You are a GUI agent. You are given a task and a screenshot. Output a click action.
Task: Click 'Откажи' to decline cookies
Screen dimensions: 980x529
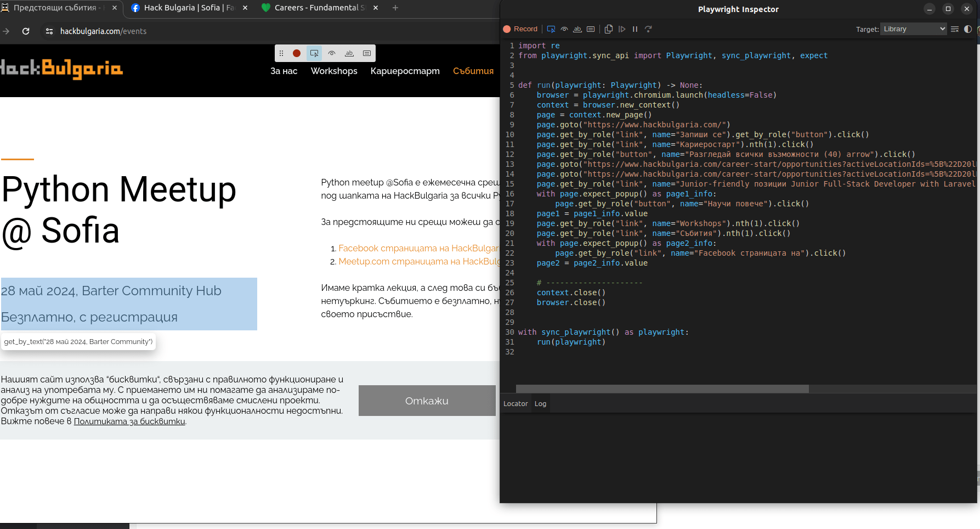click(x=427, y=401)
